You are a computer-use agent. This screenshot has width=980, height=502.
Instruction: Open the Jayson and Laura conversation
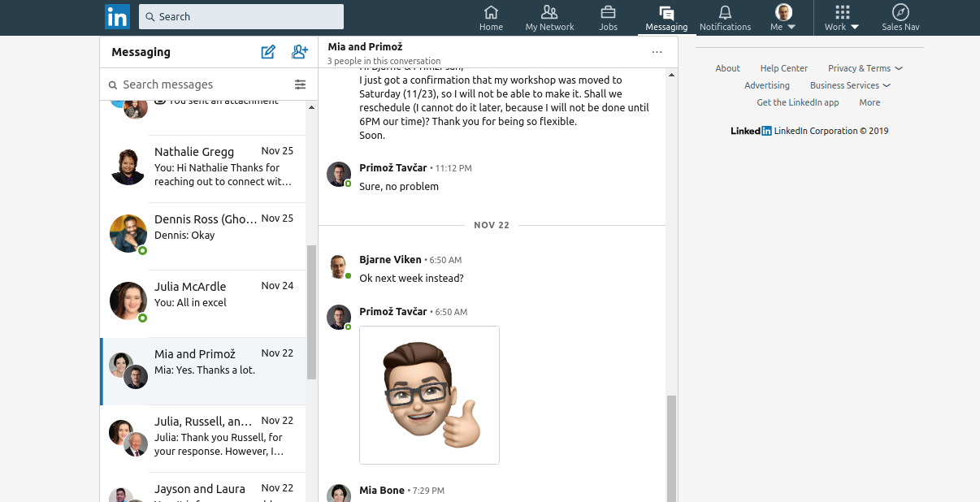(x=203, y=487)
